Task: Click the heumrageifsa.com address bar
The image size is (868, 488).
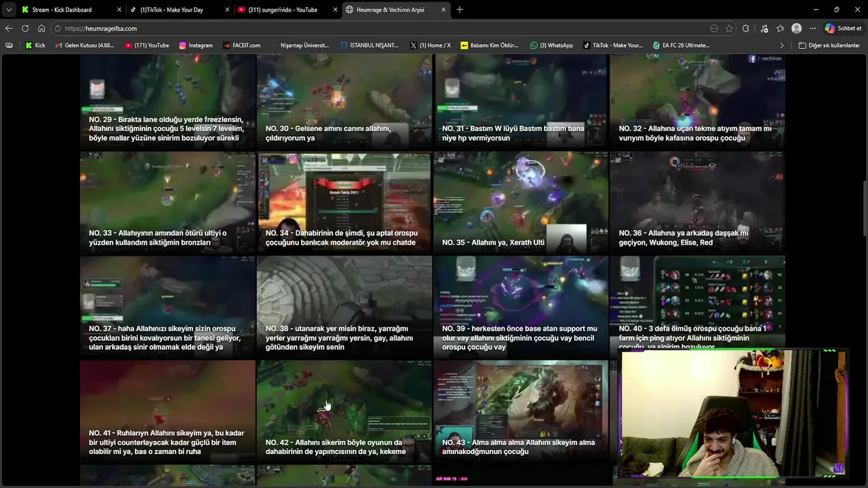Action: pyautogui.click(x=380, y=28)
